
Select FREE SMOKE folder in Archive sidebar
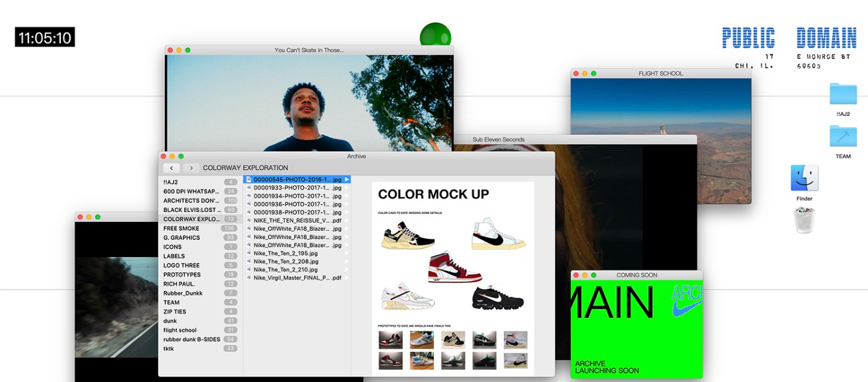tap(182, 228)
